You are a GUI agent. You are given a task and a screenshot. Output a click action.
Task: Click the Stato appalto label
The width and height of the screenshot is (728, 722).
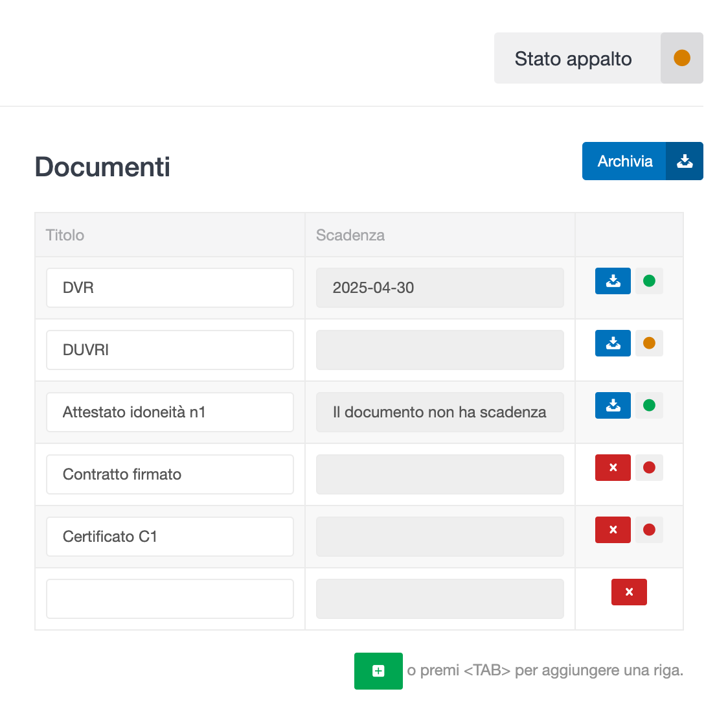(x=573, y=58)
